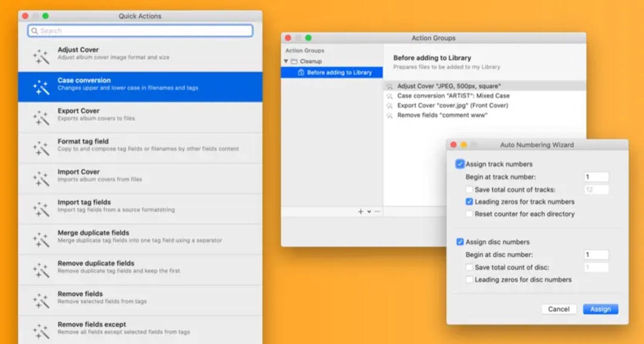644x344 pixels.
Task: Uncheck Leading zeros for track numbers
Action: click(x=470, y=202)
